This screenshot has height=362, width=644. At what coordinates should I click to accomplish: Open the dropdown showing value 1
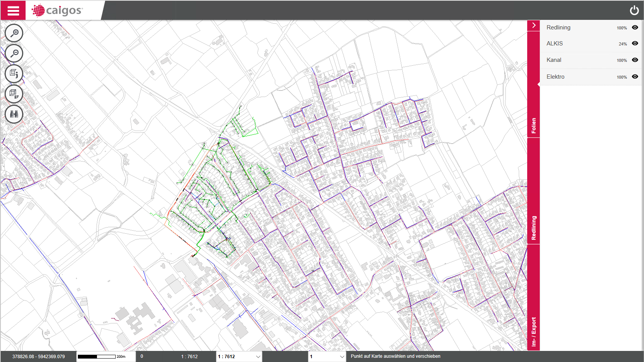click(327, 357)
